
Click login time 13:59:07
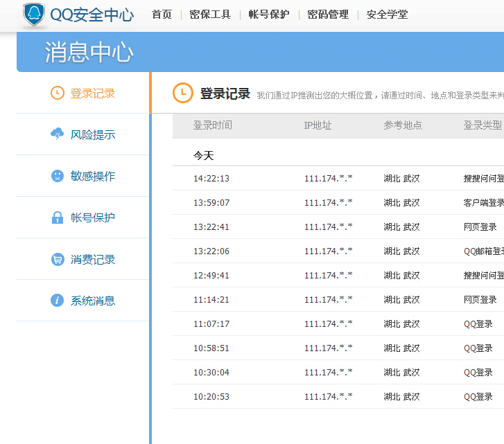(211, 203)
